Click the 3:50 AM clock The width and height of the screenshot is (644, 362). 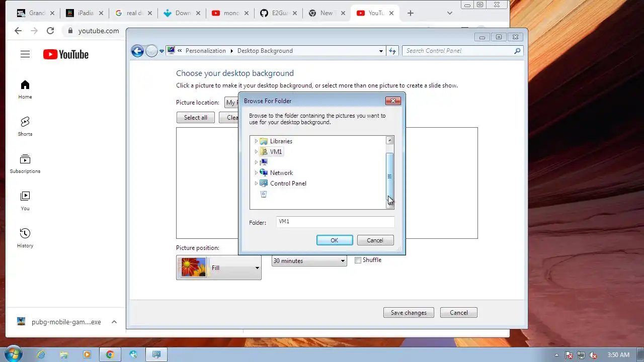click(618, 355)
